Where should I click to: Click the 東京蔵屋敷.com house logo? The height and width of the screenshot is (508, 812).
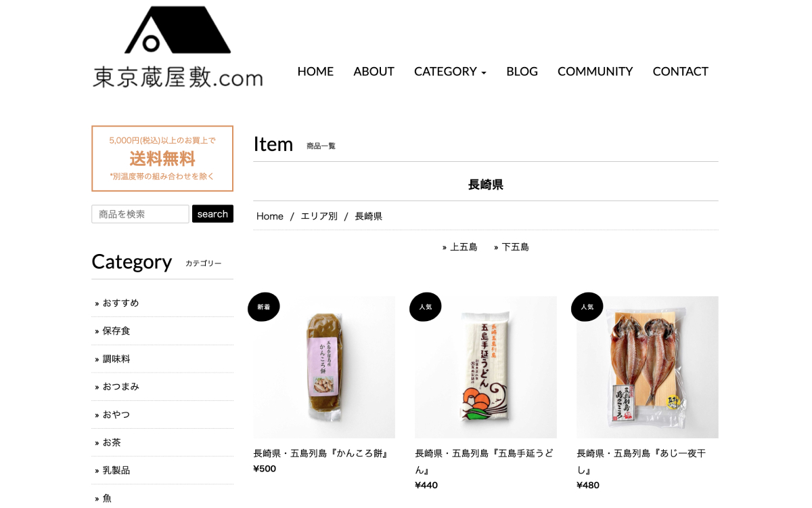click(177, 47)
